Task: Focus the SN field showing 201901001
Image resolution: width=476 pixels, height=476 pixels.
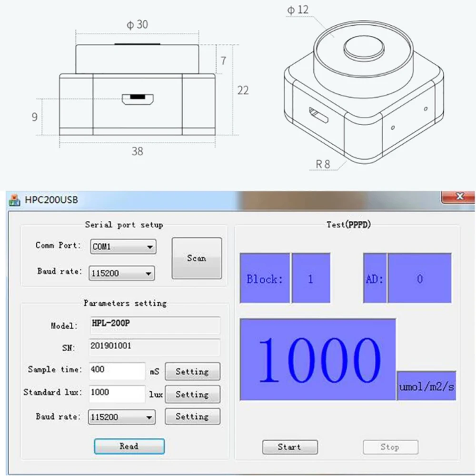Action: click(x=155, y=347)
